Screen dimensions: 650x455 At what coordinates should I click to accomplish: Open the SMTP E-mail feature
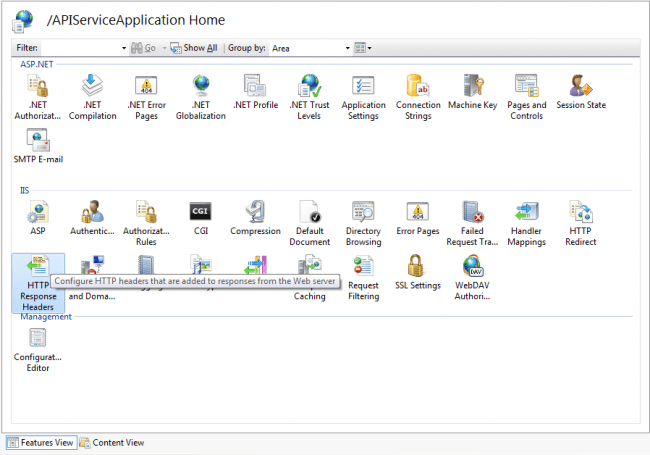pyautogui.click(x=38, y=146)
